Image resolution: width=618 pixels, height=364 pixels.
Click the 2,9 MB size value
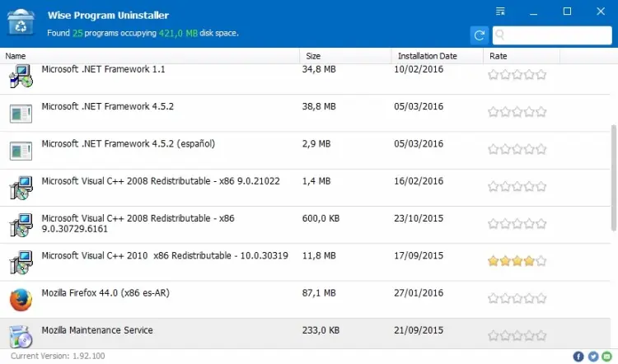pos(316,144)
